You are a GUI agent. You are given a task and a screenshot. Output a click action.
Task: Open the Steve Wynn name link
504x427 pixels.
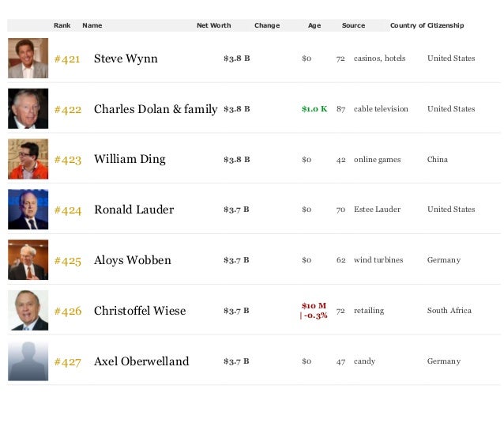coord(126,59)
